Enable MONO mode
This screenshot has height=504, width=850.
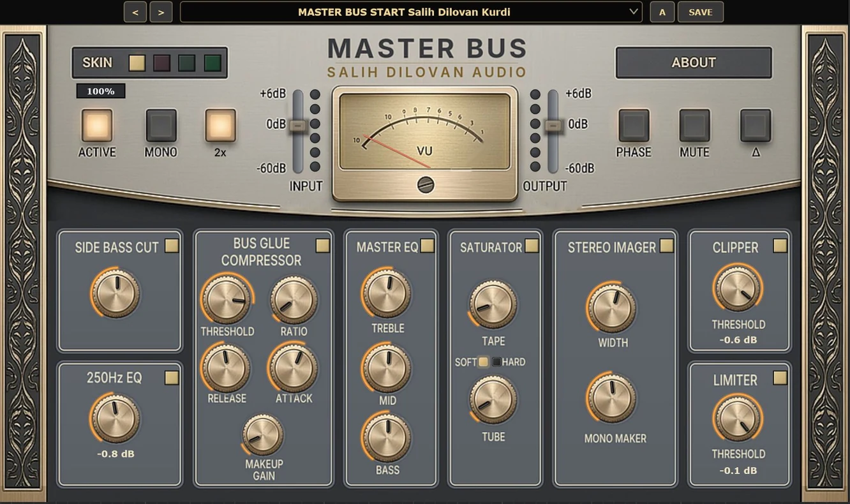[161, 126]
